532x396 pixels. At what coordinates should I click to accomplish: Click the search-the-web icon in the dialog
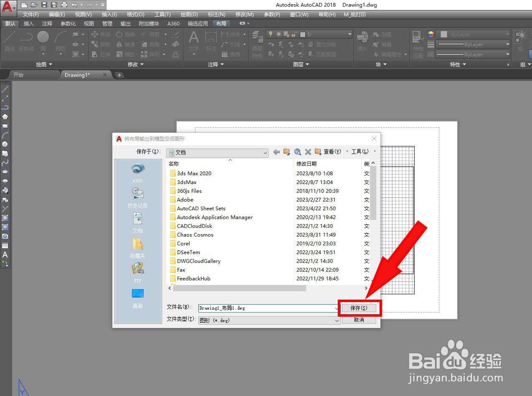(298, 152)
